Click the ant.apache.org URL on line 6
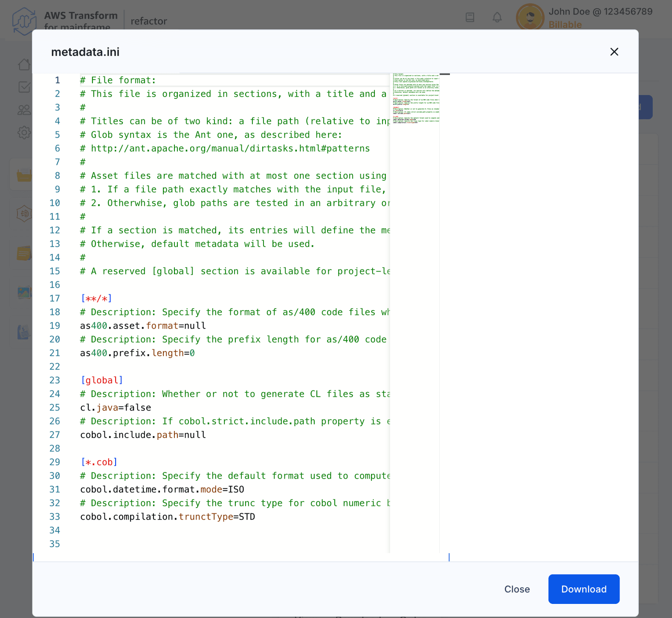This screenshot has height=618, width=672. click(230, 148)
